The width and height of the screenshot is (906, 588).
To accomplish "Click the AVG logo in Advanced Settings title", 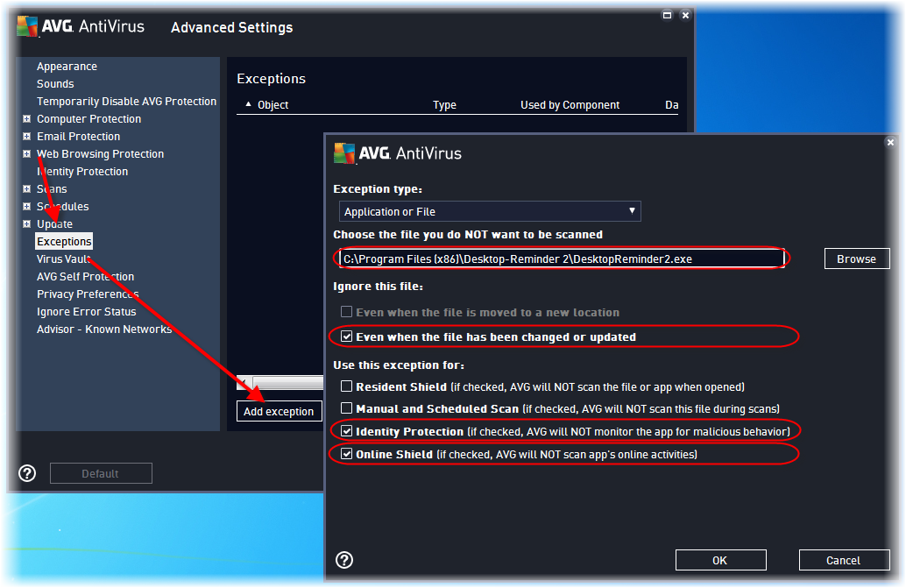I will [x=27, y=26].
